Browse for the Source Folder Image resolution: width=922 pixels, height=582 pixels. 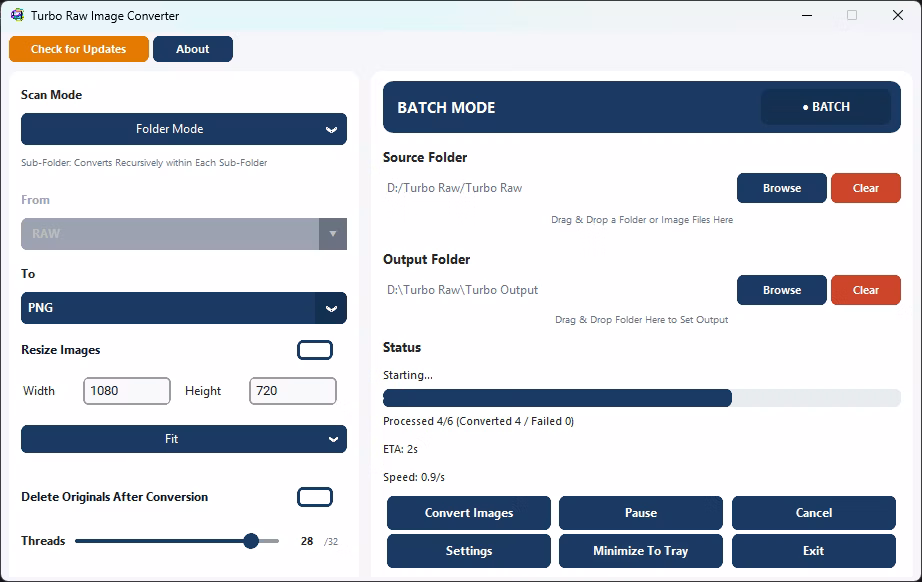[782, 188]
